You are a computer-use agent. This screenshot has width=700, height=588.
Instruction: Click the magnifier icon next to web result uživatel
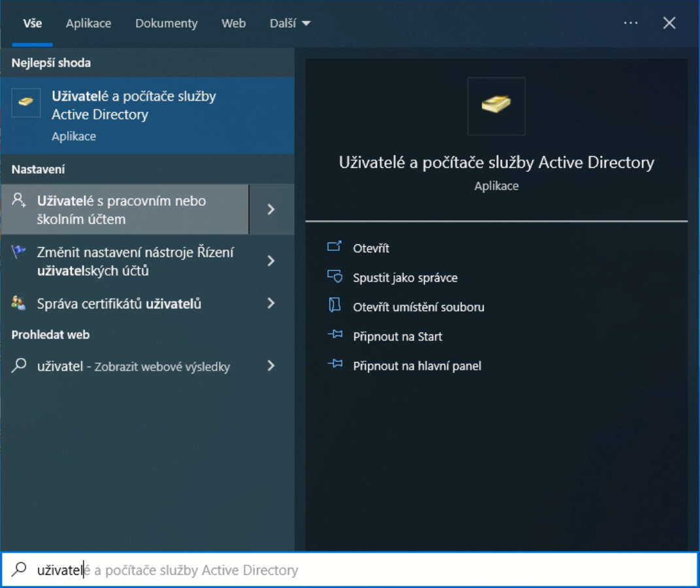click(x=19, y=366)
